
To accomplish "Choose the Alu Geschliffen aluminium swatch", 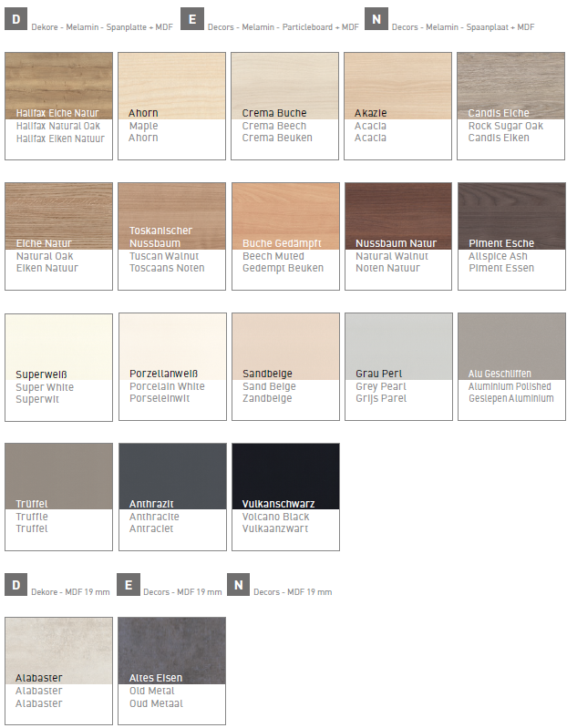I will (x=510, y=346).
